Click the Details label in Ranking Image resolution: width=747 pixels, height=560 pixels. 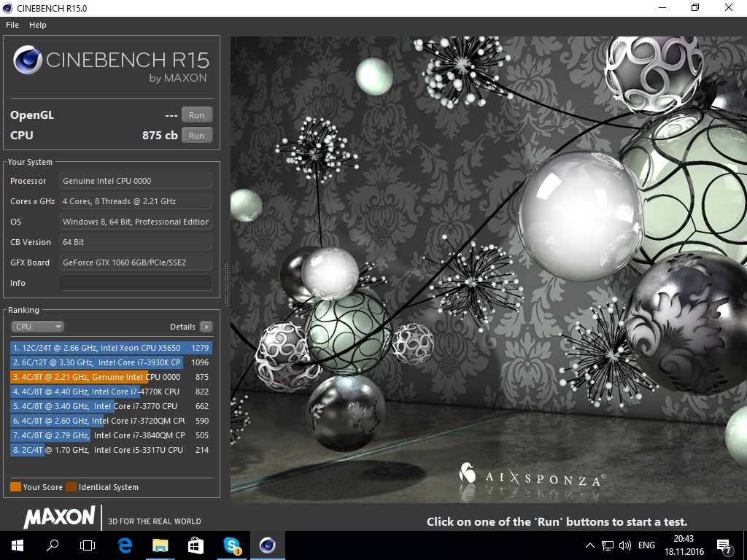coord(182,327)
